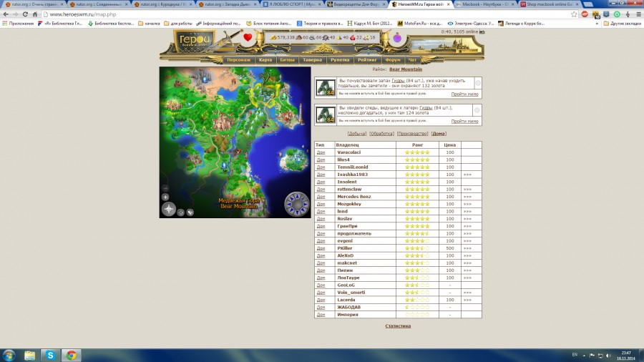Click the »»» link in rottenclaw row
Viewport: 644px width, 362px height.
[467, 189]
